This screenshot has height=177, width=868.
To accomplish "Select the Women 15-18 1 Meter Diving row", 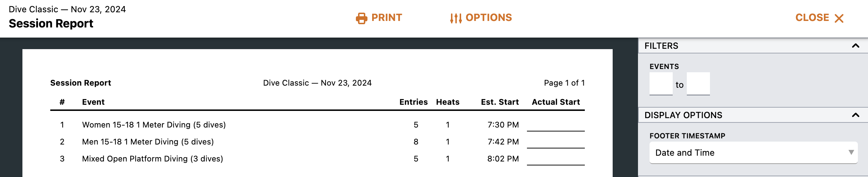I will coord(154,125).
